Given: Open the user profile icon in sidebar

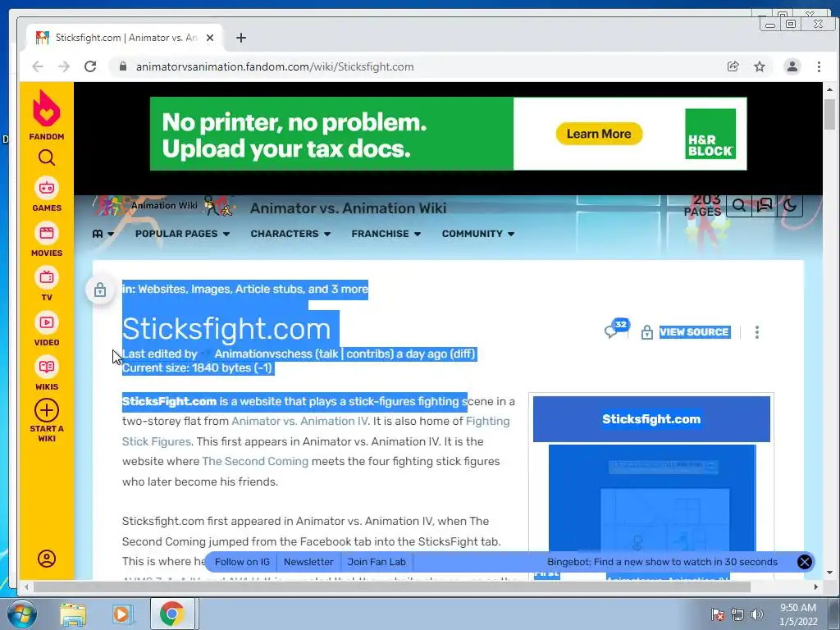Looking at the screenshot, I should click(x=47, y=559).
